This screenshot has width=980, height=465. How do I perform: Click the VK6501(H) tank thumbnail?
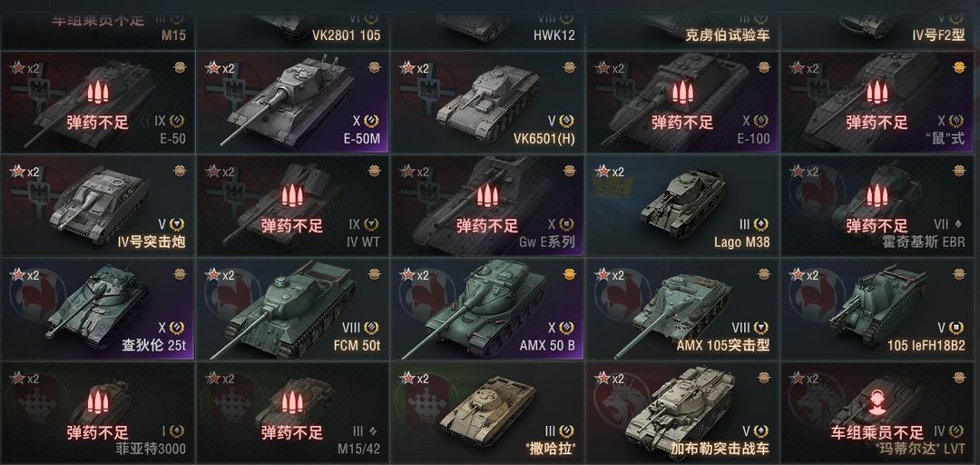pyautogui.click(x=489, y=98)
